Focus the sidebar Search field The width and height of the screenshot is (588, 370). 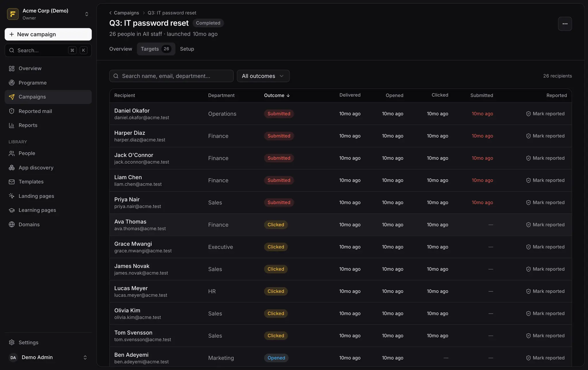[48, 50]
